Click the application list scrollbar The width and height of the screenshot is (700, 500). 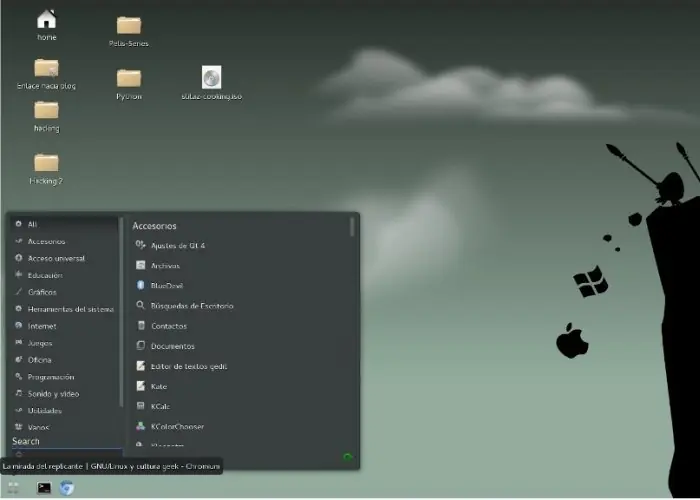point(352,227)
